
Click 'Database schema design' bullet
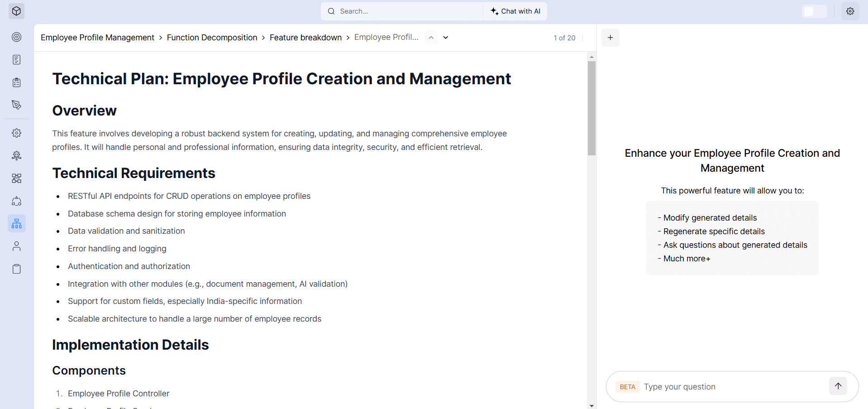tap(177, 214)
